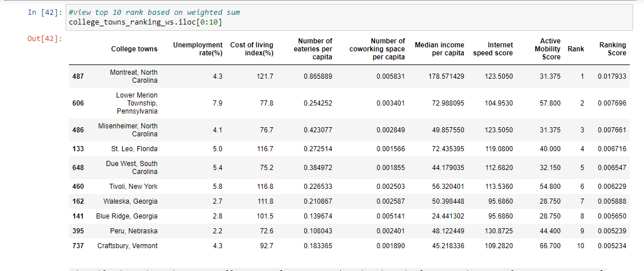This screenshot has width=644, height=271.
Task: Click 'St. Leo, Florida' cell
Action: [134, 148]
